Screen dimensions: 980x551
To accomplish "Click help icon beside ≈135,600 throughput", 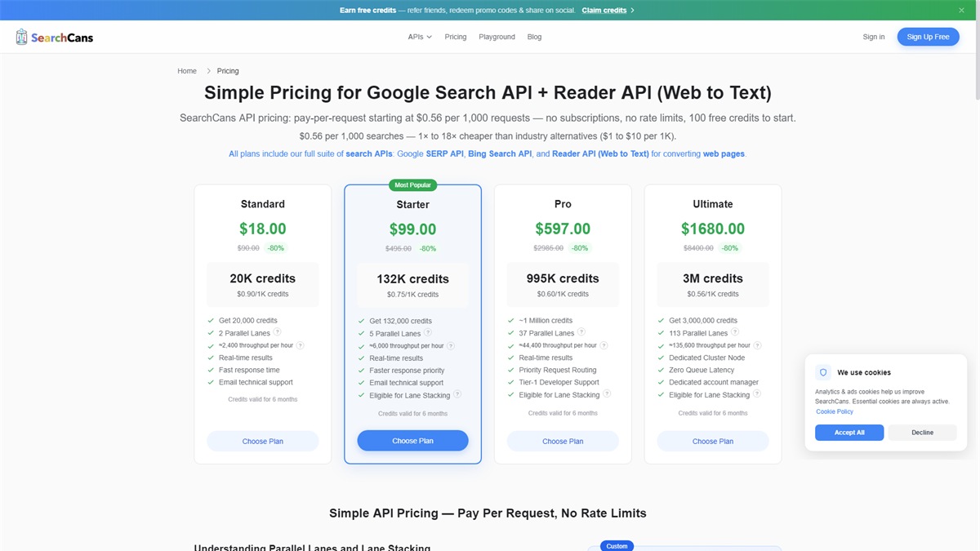I will 758,345.
